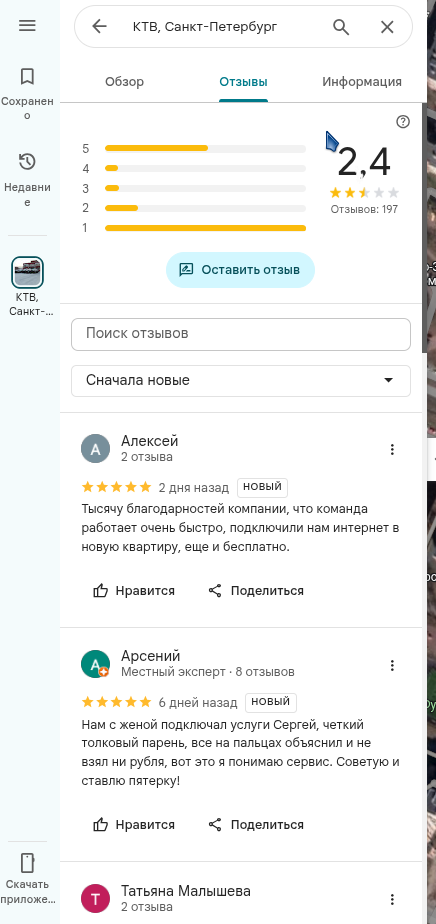Screen dimensions: 436x924
Task: Open Saved places bookmark icon
Action: point(27,77)
